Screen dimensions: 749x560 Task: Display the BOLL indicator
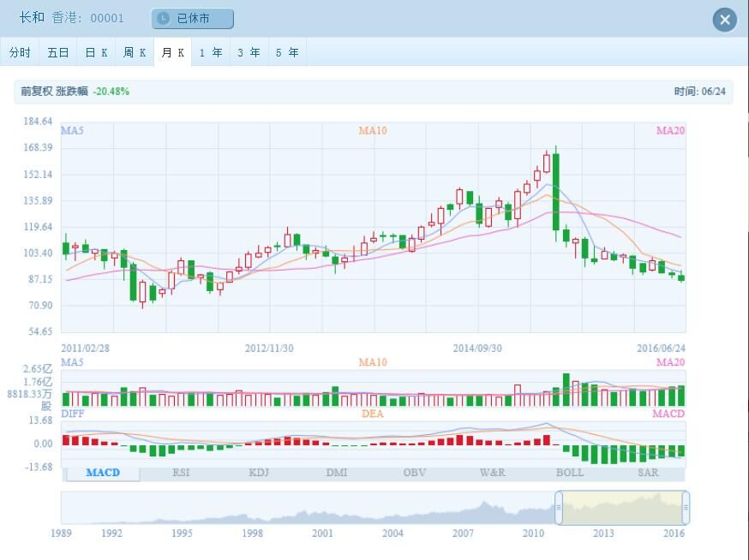click(570, 473)
